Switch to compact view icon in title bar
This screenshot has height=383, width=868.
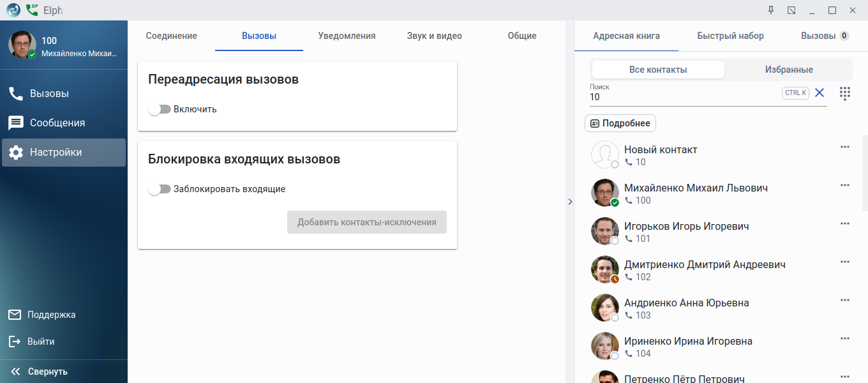[791, 10]
